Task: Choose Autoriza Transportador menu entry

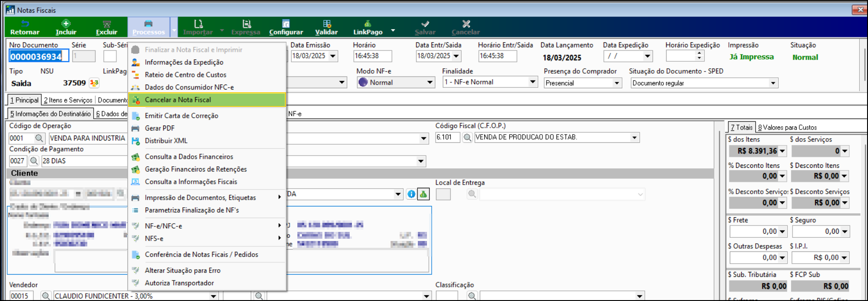Action: [x=207, y=283]
